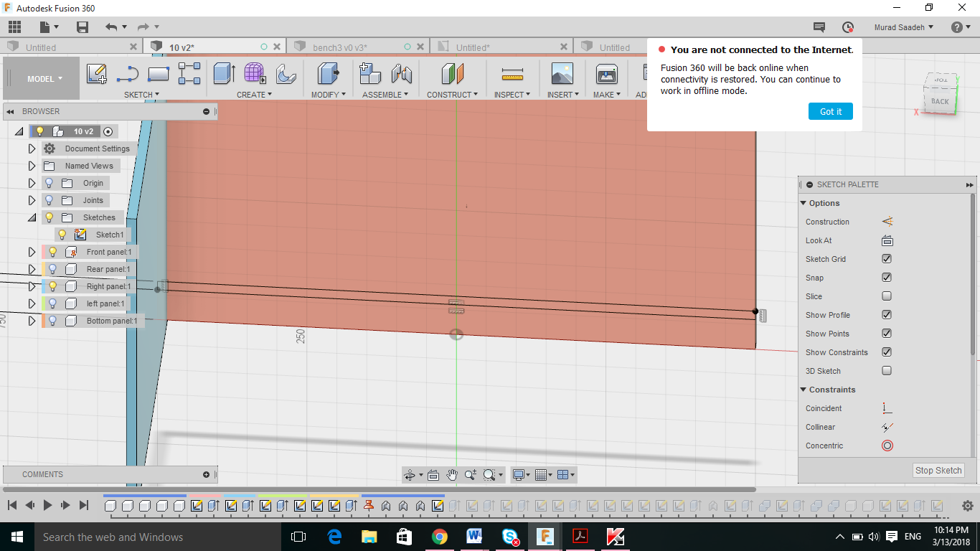
Task: Pick the Rectangle sketch tool
Action: coord(159,73)
